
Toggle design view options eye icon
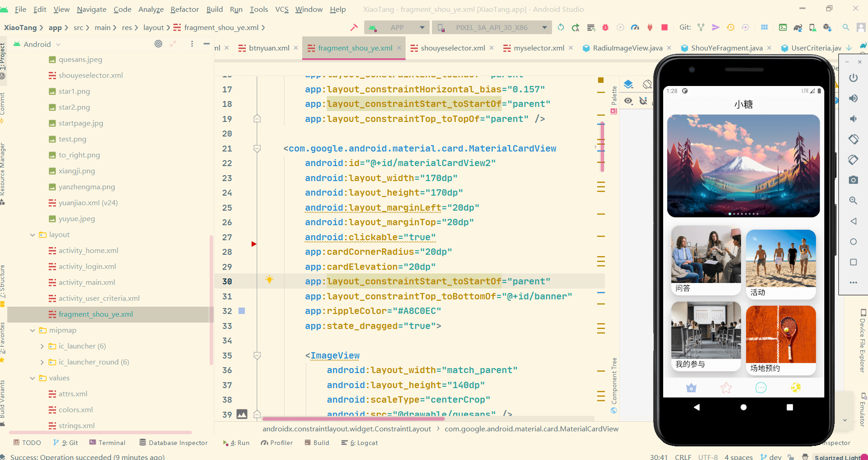629,101
